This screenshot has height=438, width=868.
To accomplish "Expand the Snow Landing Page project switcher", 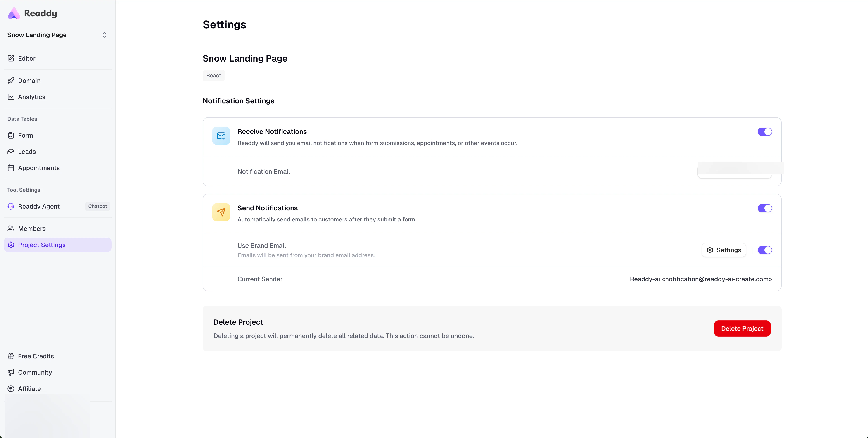I will [x=104, y=35].
